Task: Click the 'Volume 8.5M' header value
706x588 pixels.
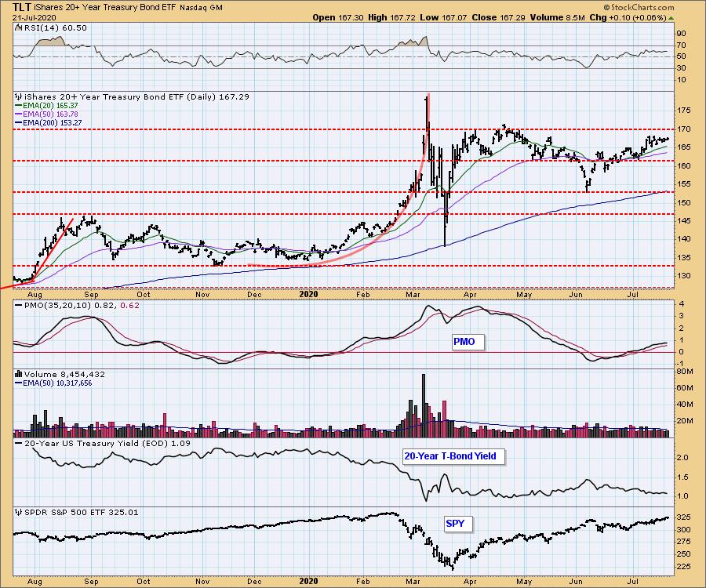Action: coord(558,17)
